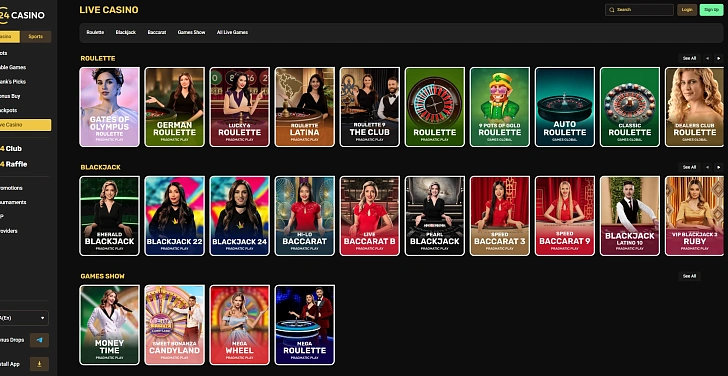
Task: Go to previous Roulette games with left arrow
Action: tap(708, 58)
